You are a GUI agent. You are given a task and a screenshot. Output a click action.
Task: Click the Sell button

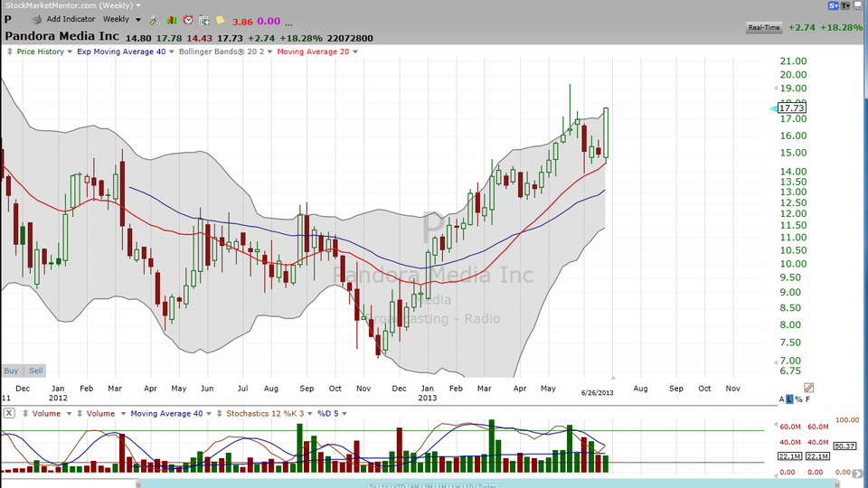tap(36, 371)
